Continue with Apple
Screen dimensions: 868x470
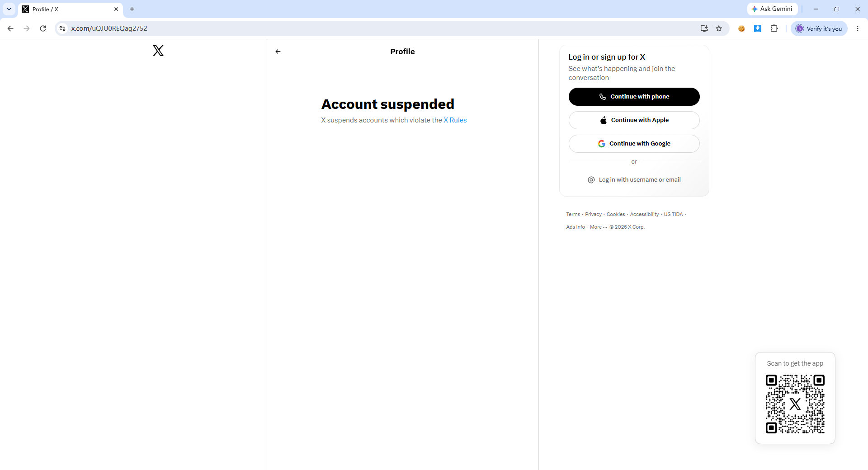point(634,120)
